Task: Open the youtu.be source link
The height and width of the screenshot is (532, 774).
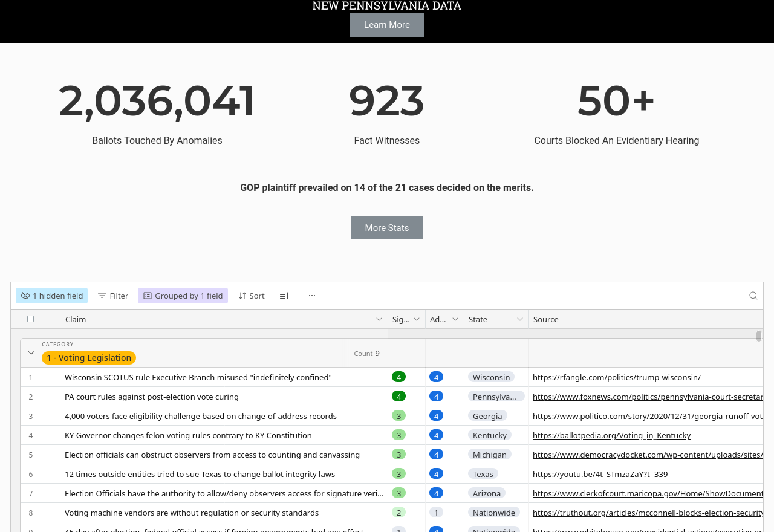Action: [600, 474]
